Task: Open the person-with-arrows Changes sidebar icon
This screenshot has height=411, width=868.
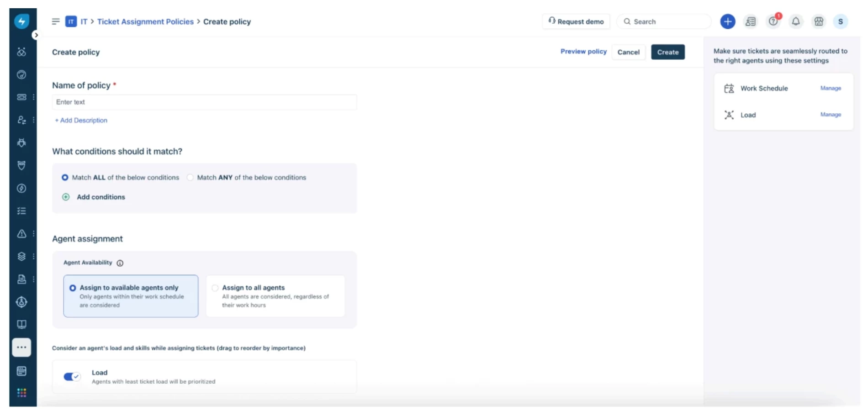Action: (21, 120)
